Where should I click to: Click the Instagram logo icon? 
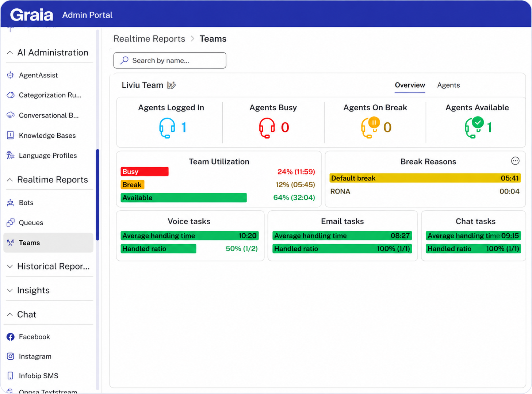[11, 356]
